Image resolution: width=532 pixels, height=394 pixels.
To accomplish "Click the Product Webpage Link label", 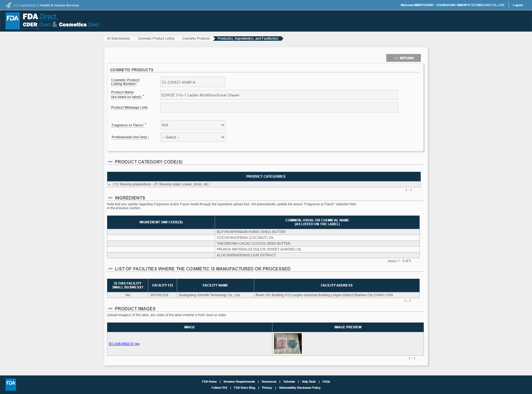I will click(130, 108).
